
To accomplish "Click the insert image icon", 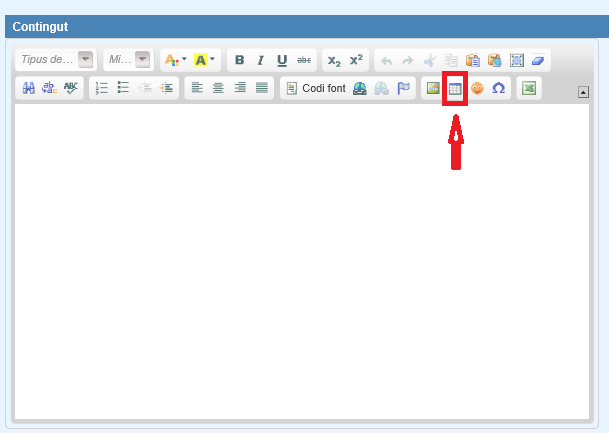I will 433,88.
